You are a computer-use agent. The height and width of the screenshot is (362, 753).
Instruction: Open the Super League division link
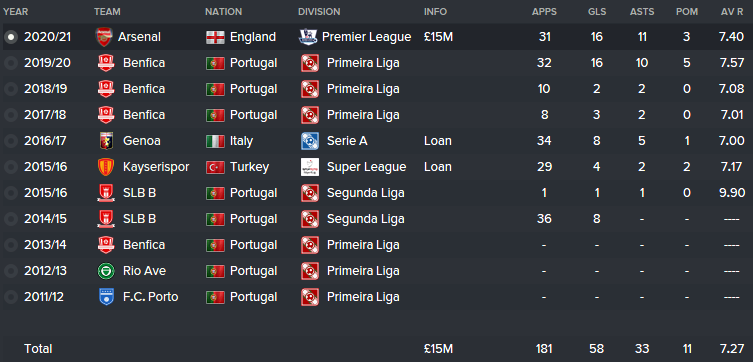(x=366, y=167)
